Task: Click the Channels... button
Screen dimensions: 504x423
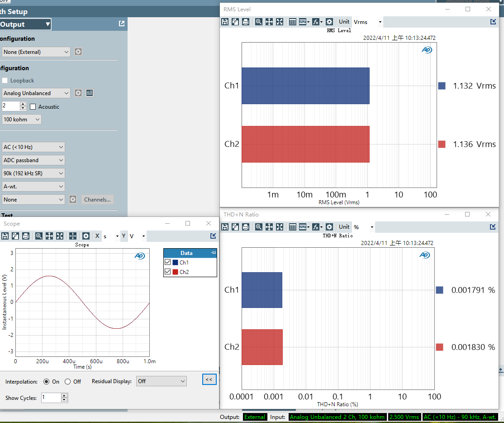Action: [97, 200]
